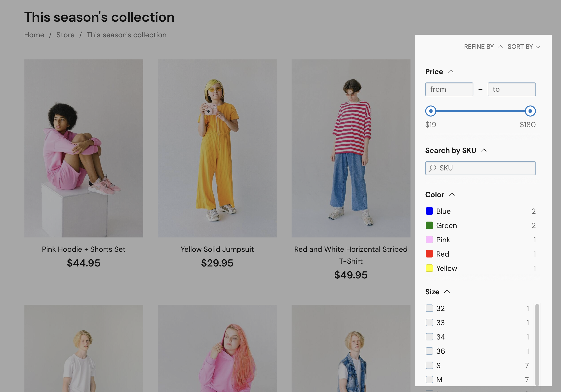Screen dimensions: 561x392
Task: Enable the size 32 checkbox
Action: tap(429, 308)
